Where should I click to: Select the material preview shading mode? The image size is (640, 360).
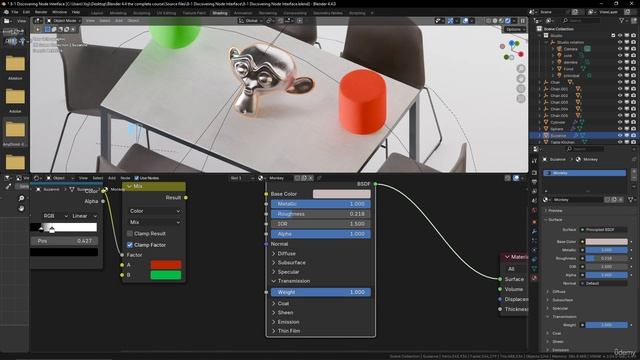[501, 20]
